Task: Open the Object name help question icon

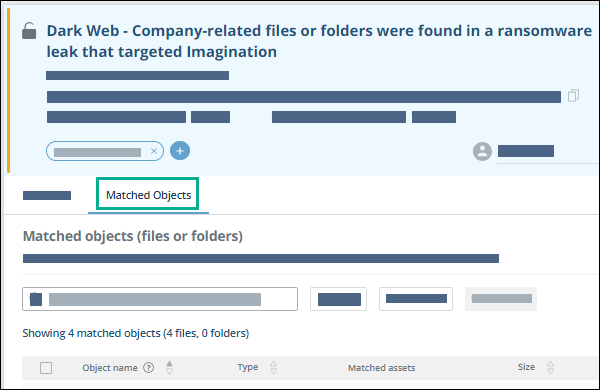Action: [x=148, y=368]
